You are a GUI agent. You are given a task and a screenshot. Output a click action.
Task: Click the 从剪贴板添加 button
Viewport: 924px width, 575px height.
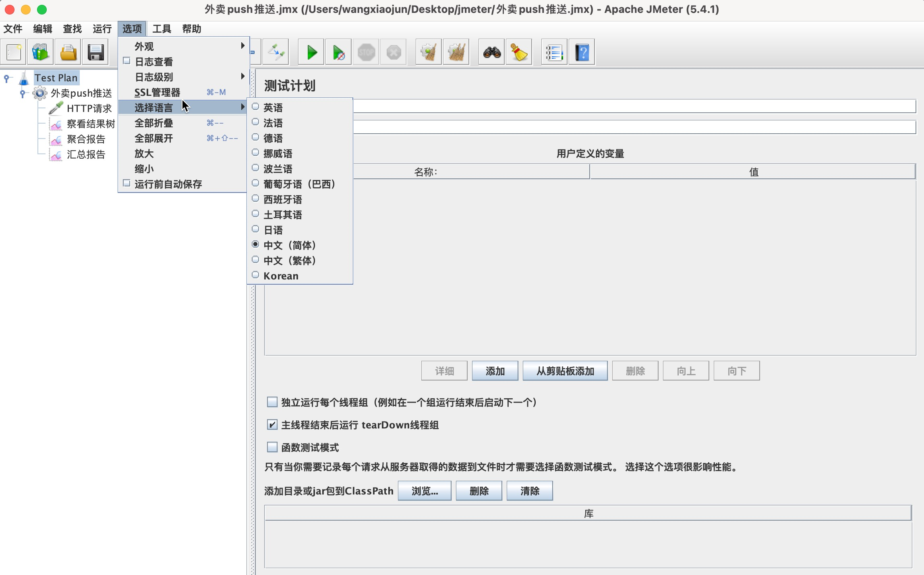(x=565, y=371)
